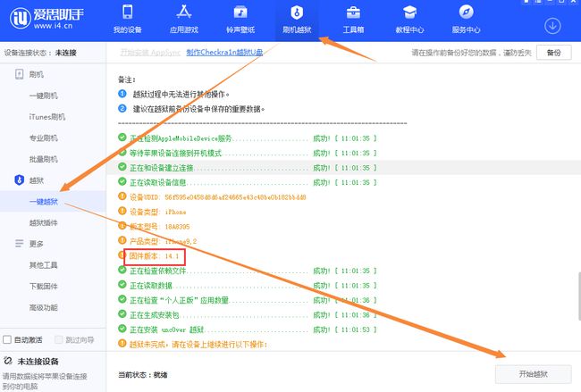The width and height of the screenshot is (581, 392).
Task: Click the 刷机 section icon in sidebar
Action: 20,74
